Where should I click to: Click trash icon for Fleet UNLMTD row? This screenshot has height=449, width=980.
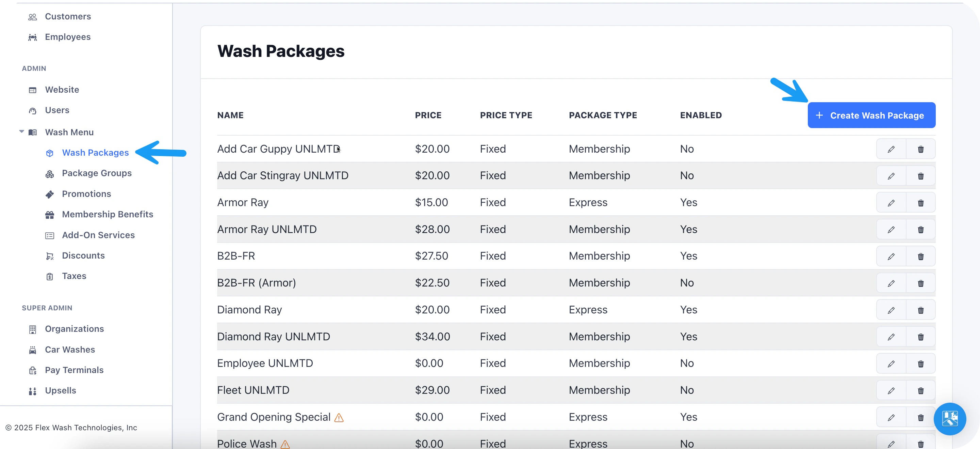click(920, 390)
